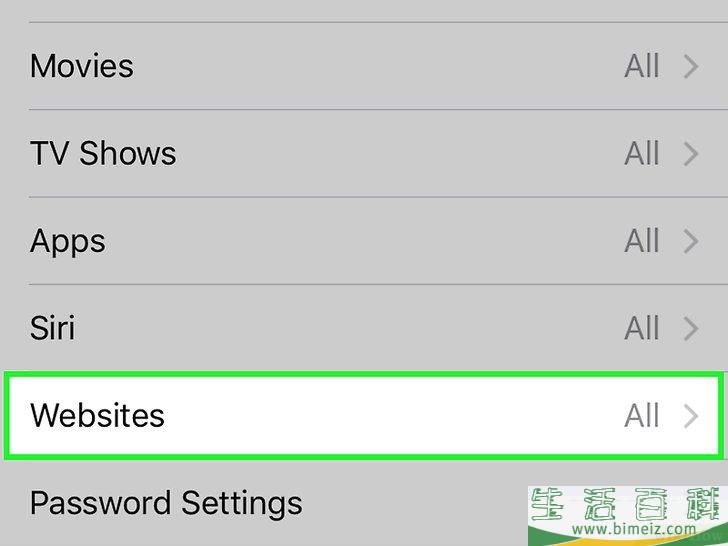Expand the TV Shows 'All' value

(642, 154)
